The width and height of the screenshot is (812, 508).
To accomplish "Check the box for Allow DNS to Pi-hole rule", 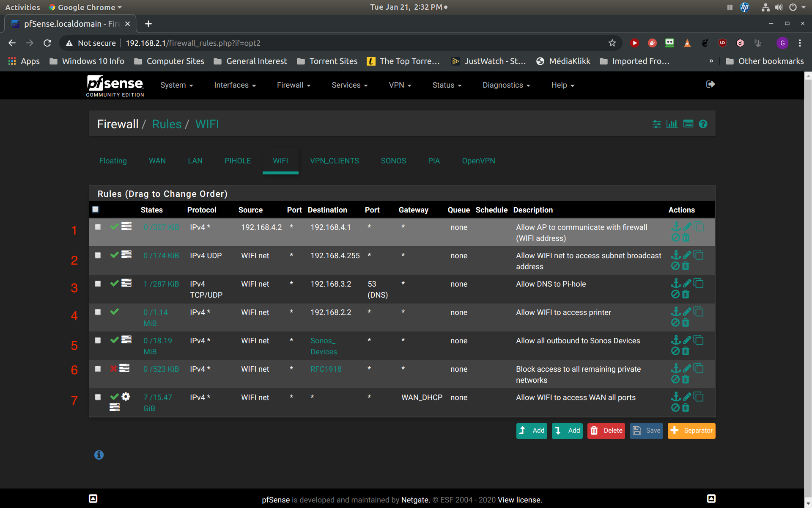I will 98,284.
